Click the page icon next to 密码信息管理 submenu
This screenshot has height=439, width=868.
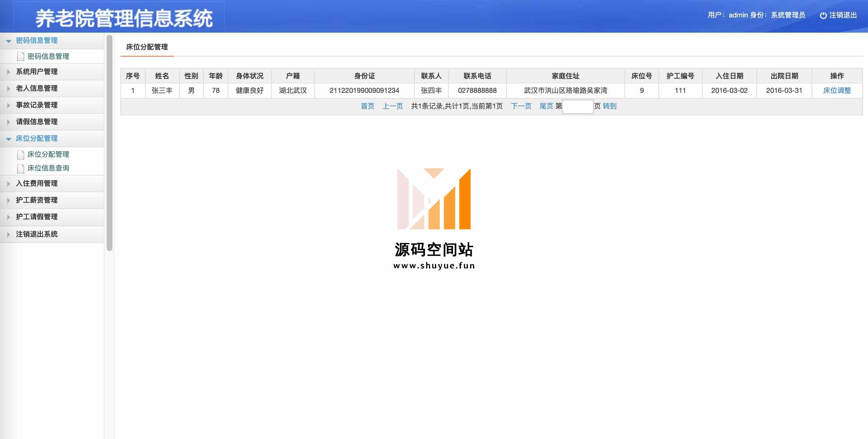[x=21, y=56]
